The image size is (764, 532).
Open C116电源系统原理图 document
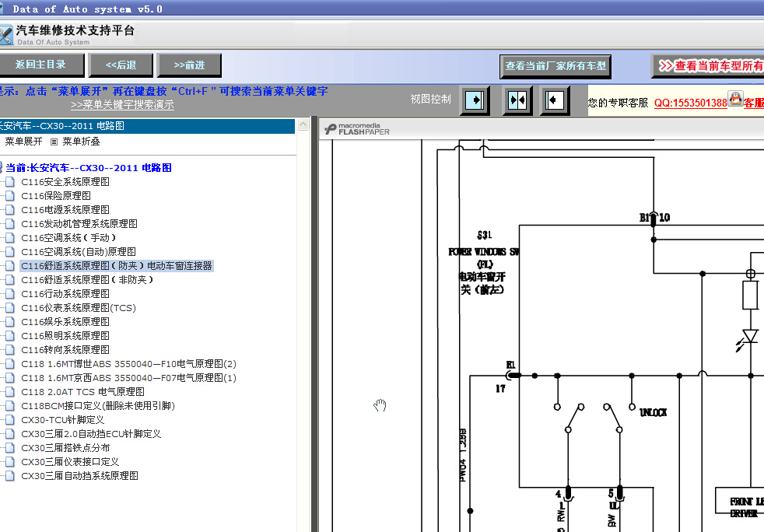click(x=65, y=210)
